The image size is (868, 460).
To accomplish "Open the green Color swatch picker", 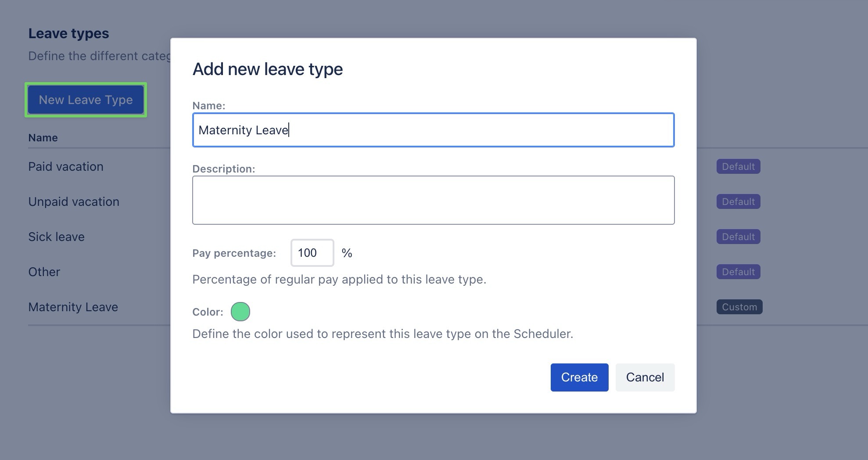I will (240, 312).
